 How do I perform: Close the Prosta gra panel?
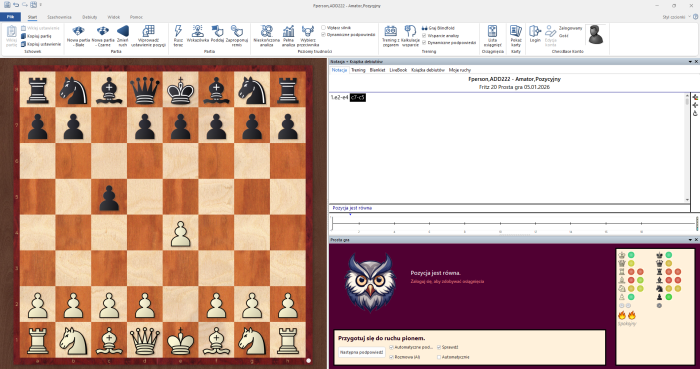click(696, 240)
